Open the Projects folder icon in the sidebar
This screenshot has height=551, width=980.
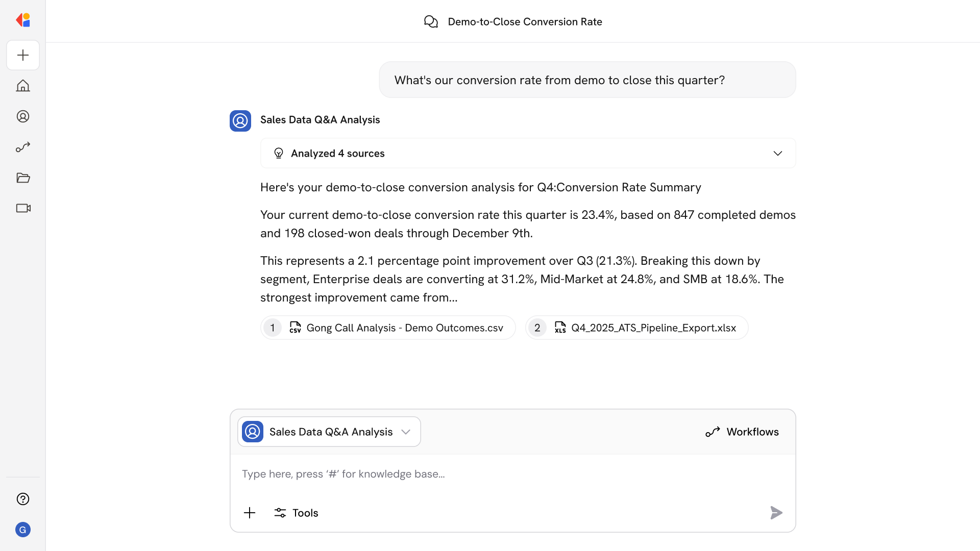[22, 178]
